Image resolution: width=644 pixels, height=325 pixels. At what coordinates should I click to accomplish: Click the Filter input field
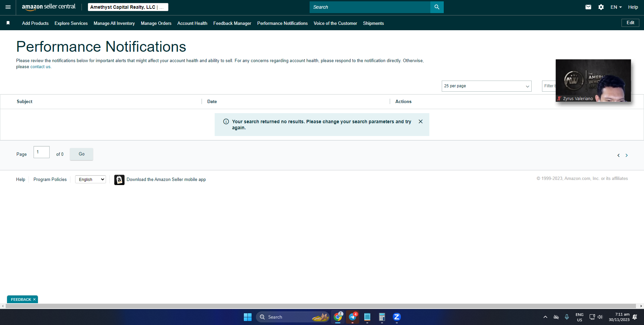[549, 86]
